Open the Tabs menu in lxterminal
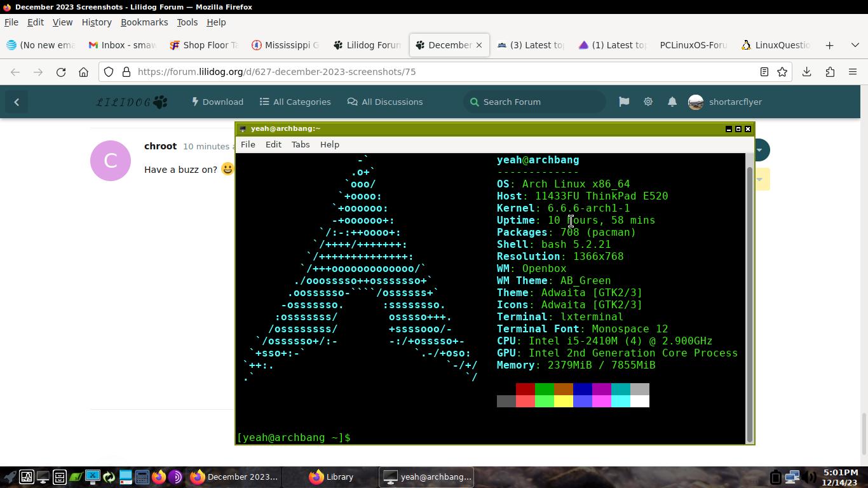 [300, 144]
